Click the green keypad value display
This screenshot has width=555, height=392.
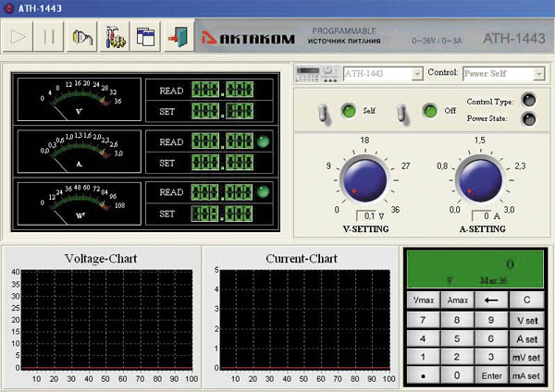(x=475, y=269)
